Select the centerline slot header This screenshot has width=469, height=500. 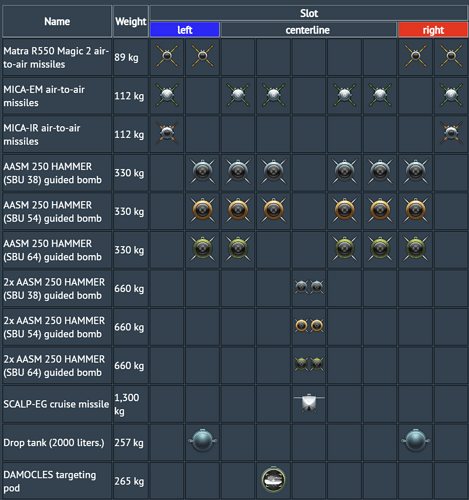coord(309,30)
